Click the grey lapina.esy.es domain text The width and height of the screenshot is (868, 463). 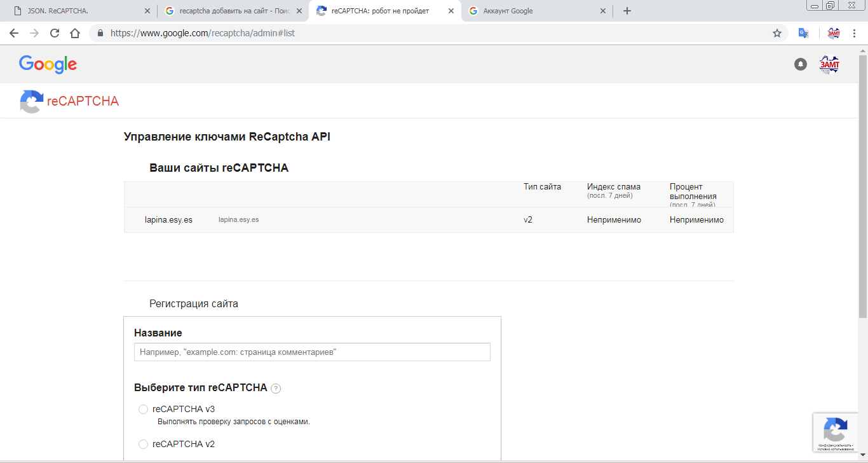[238, 219]
